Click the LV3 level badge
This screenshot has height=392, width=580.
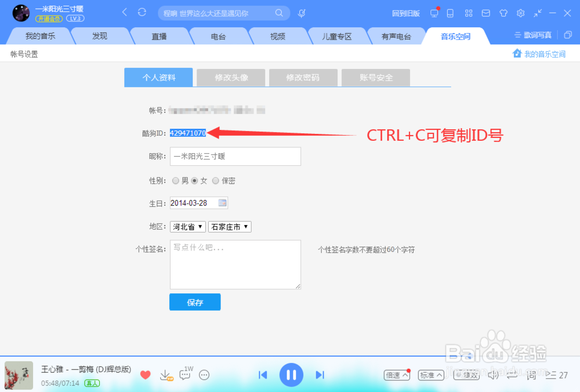tap(75, 19)
